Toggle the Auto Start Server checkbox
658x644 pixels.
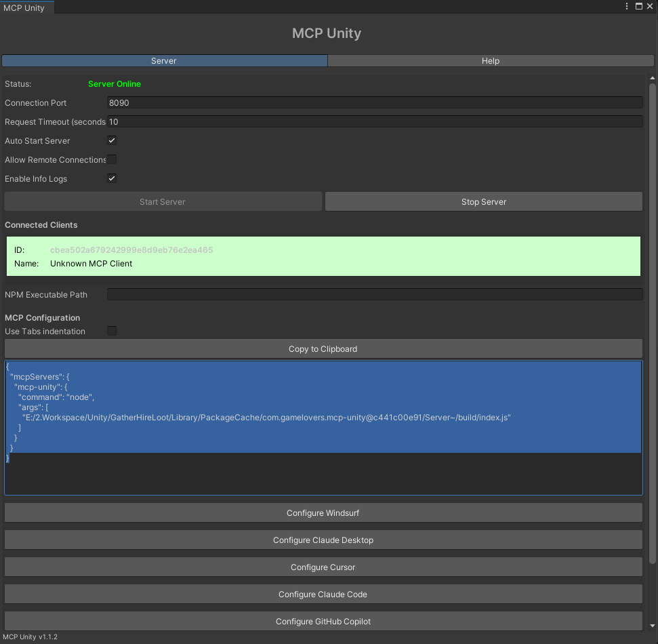point(112,140)
